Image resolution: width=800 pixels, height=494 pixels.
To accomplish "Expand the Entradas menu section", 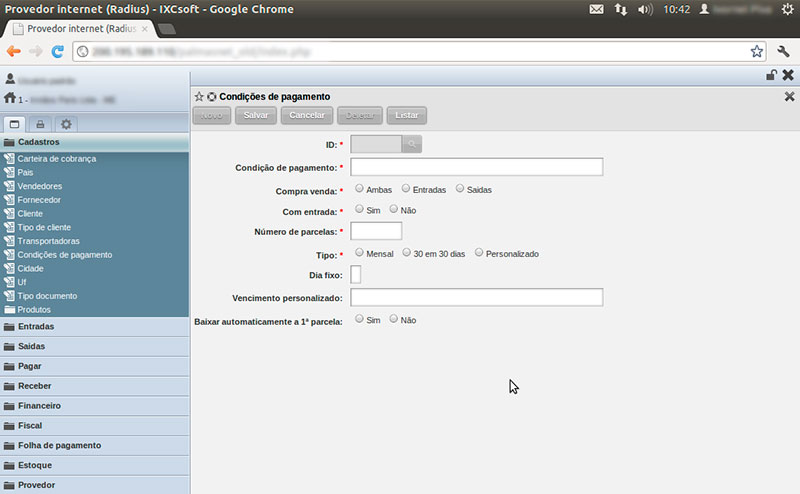I will (x=94, y=327).
